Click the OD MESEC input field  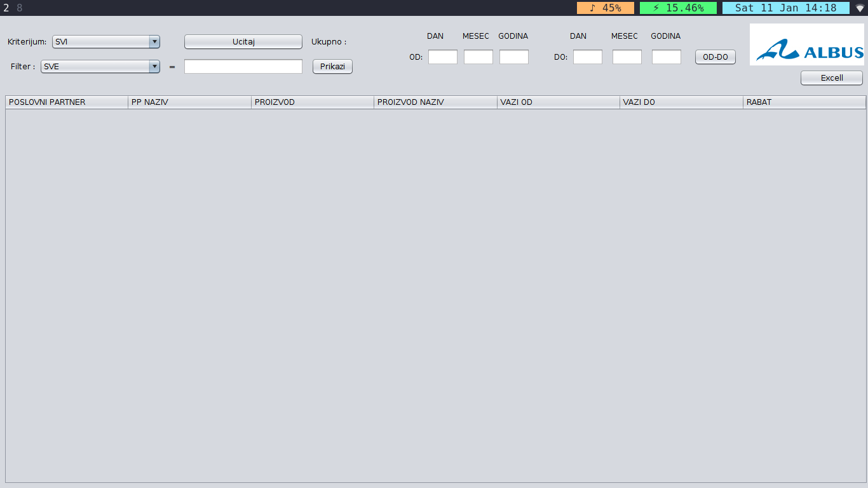point(478,57)
